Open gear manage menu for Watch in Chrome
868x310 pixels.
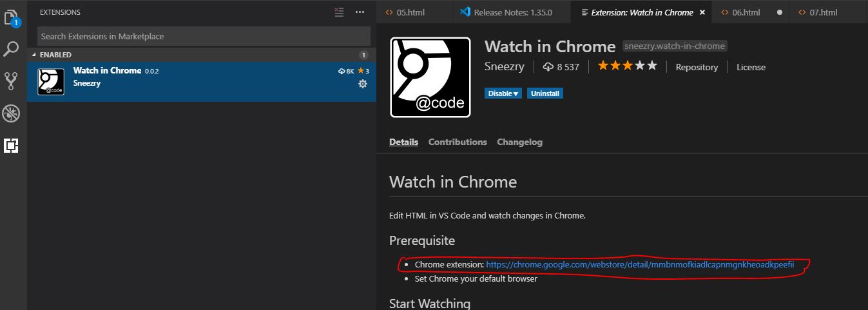[x=363, y=84]
